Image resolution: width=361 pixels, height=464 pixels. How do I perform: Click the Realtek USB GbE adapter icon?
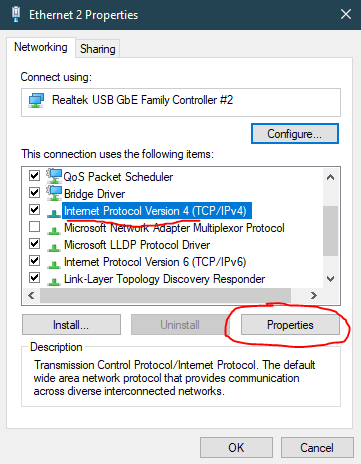click(x=36, y=101)
